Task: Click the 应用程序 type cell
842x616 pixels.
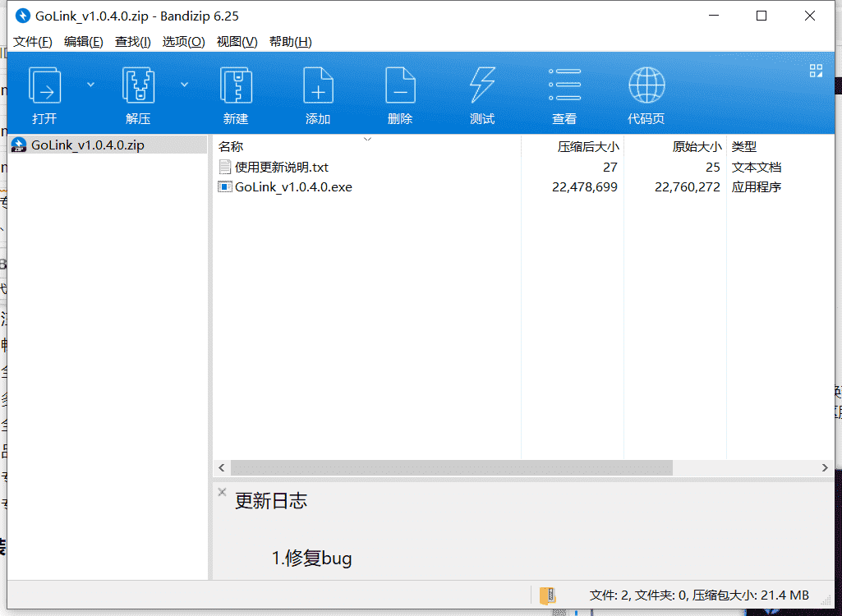Action: [756, 187]
